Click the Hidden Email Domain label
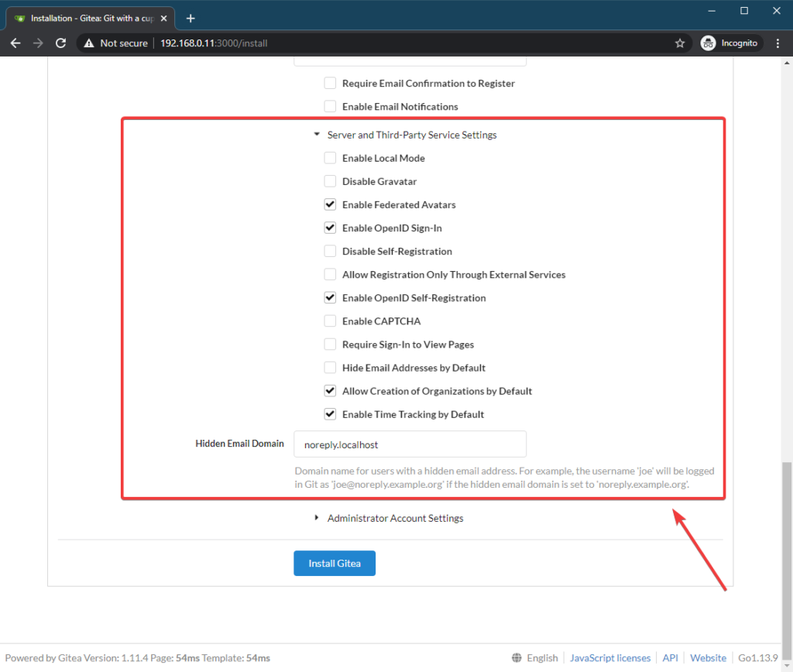 click(239, 444)
